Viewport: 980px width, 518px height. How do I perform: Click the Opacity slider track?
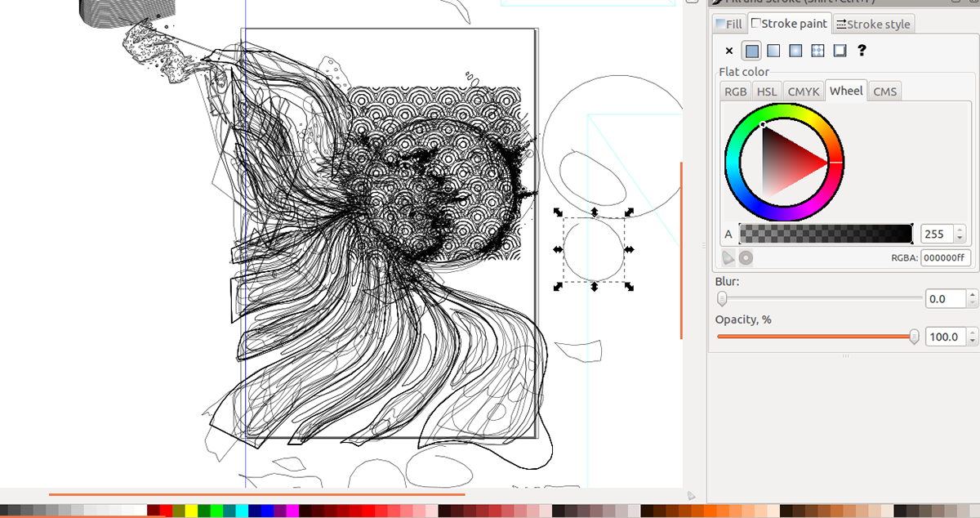pyautogui.click(x=819, y=336)
